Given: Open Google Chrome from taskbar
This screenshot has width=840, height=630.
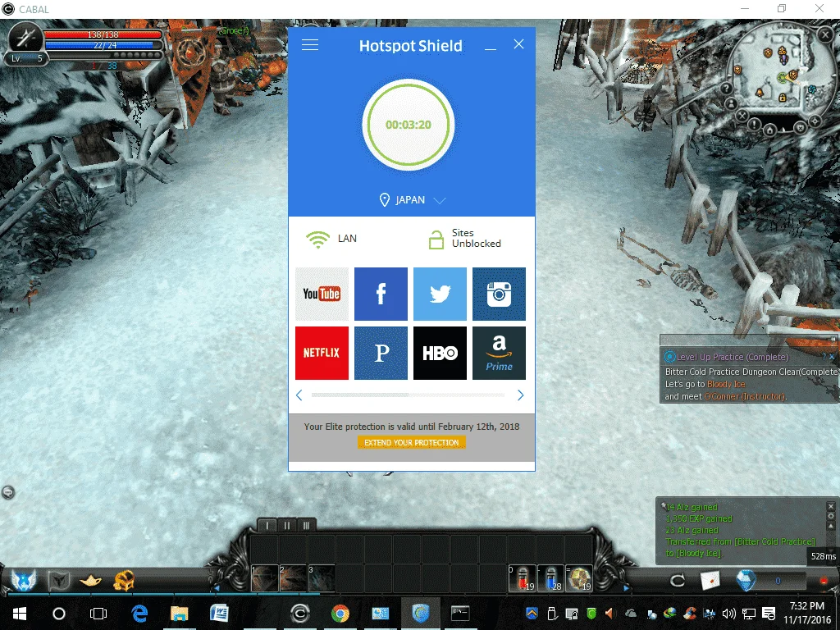Looking at the screenshot, I should [340, 614].
